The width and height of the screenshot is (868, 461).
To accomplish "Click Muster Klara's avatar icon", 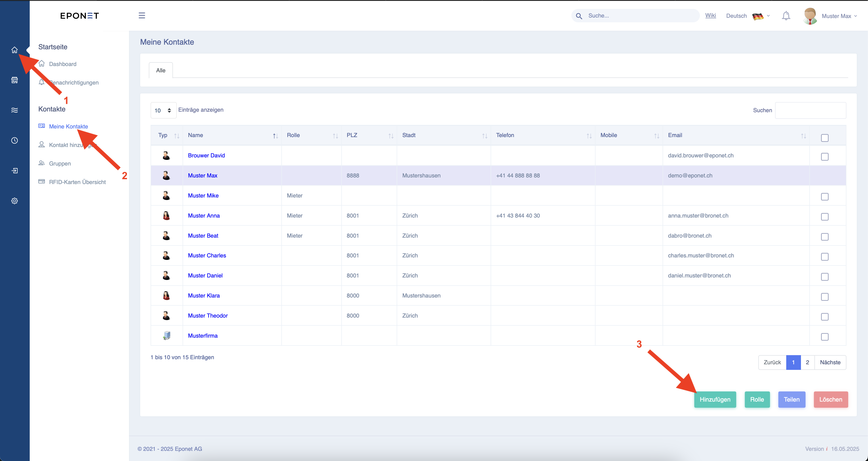I will tap(166, 296).
